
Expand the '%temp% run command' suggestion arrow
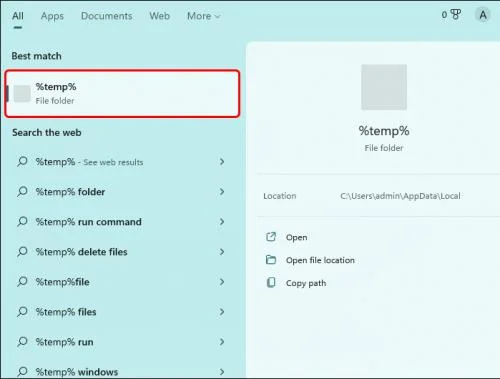click(222, 222)
